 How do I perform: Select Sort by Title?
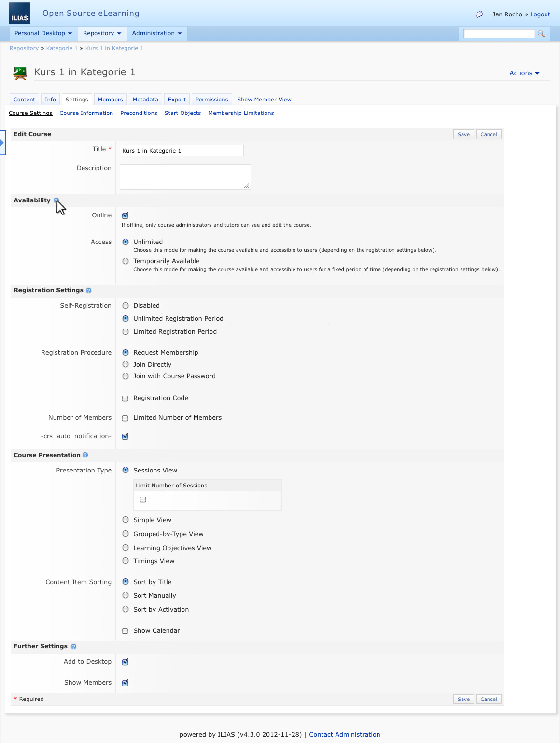point(126,582)
